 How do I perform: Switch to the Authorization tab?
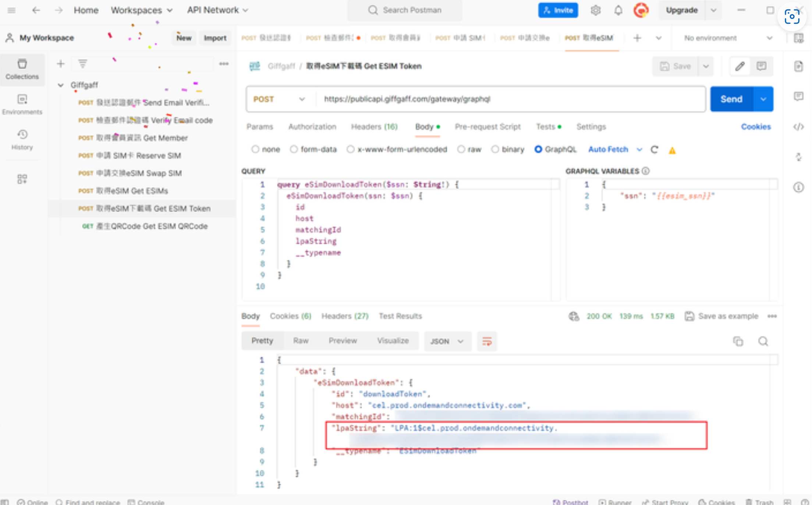[x=312, y=127]
